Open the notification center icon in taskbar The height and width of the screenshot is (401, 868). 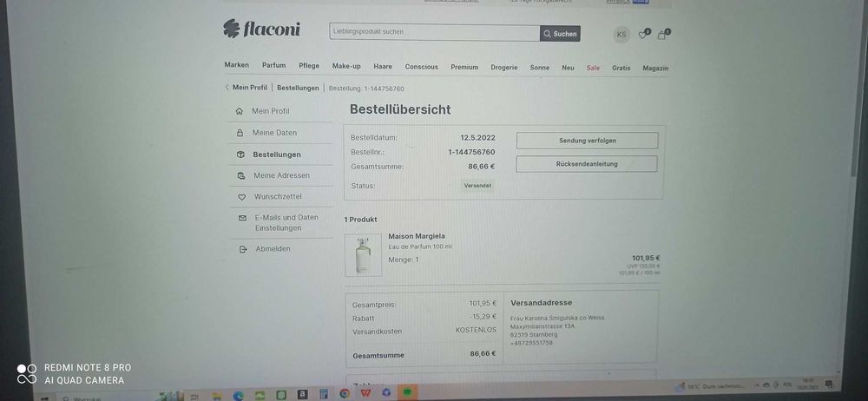(829, 384)
